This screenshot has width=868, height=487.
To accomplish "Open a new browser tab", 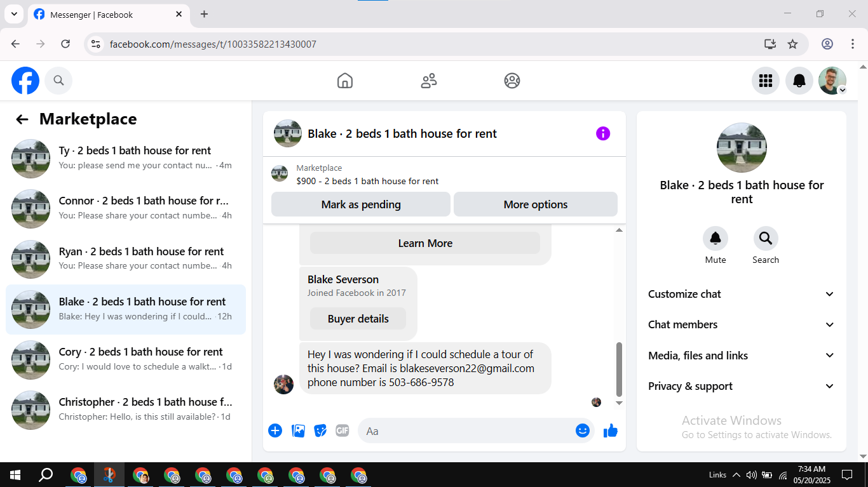I will coord(204,14).
